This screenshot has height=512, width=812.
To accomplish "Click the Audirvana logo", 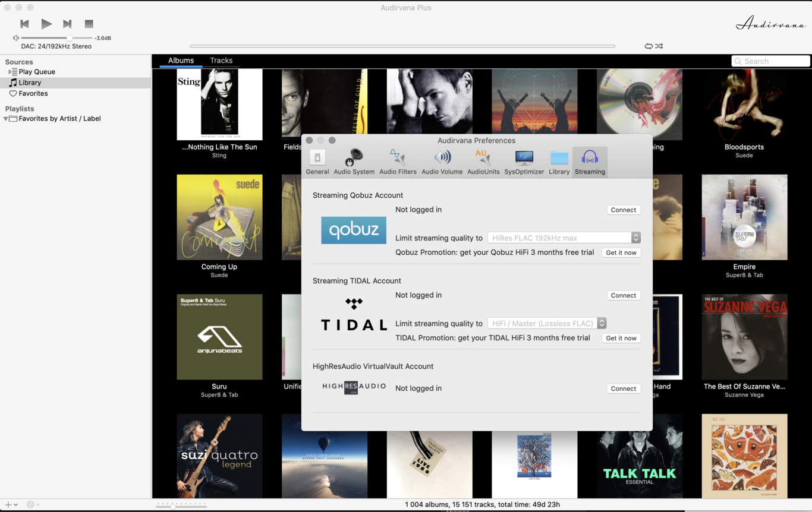I will point(770,24).
